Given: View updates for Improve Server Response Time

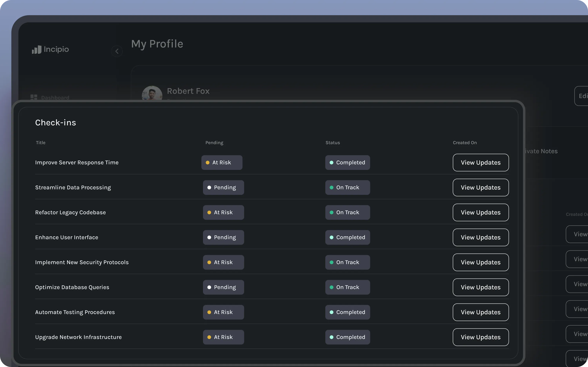Looking at the screenshot, I should pos(480,163).
